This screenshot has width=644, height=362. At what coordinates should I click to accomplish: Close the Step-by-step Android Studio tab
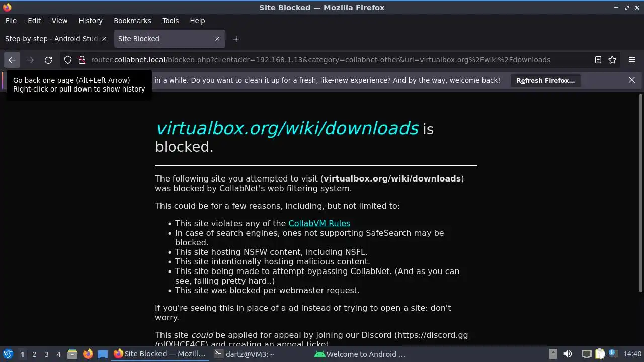(104, 39)
